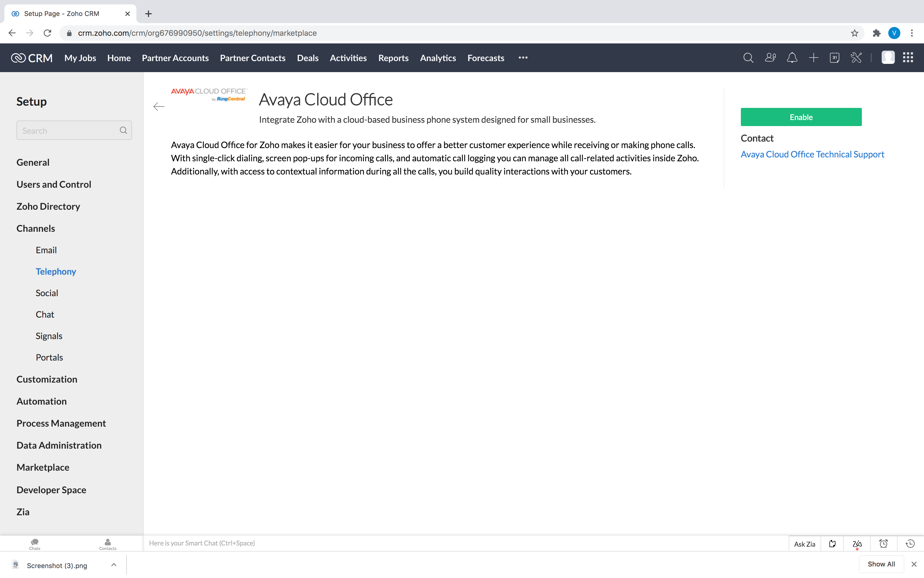The height and width of the screenshot is (578, 924).
Task: Expand Zoho Directory section
Action: coord(48,206)
